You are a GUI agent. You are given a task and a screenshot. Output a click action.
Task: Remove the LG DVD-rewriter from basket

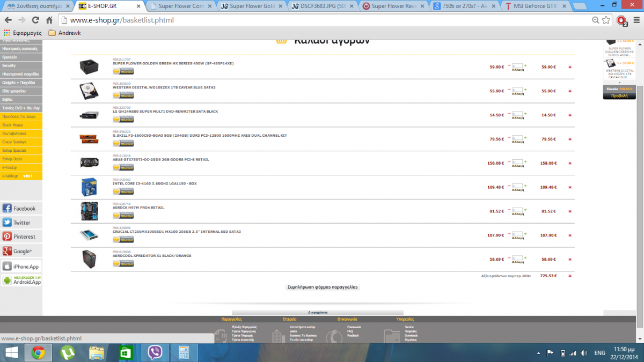tap(570, 115)
